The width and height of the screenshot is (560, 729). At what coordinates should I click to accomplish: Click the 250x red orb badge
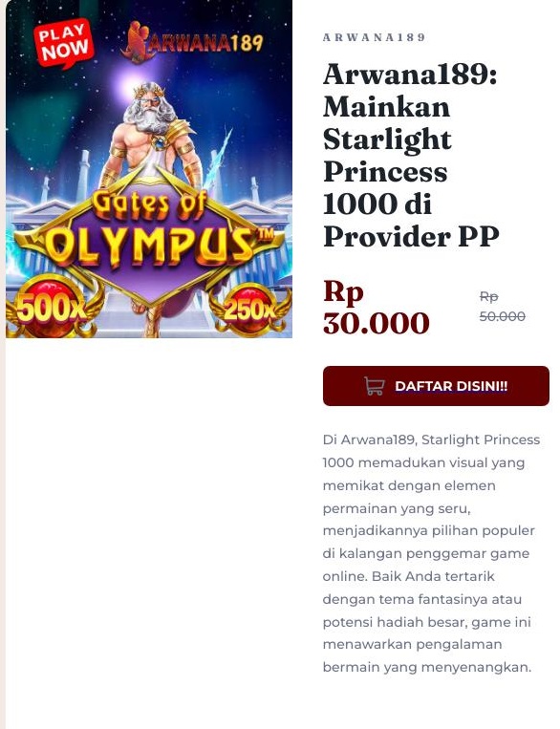click(x=249, y=309)
